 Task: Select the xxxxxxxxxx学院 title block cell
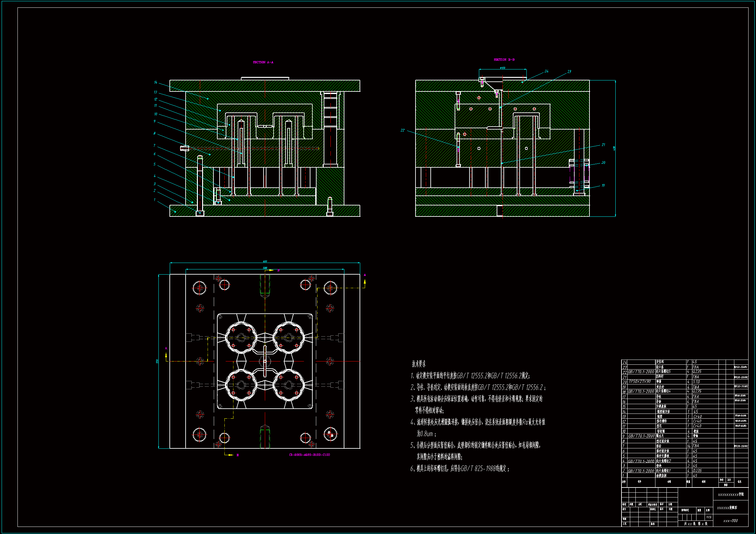[x=730, y=494]
